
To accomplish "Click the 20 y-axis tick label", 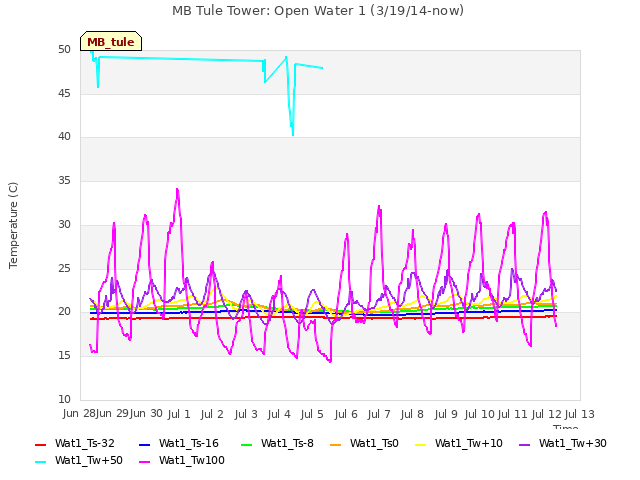I will (x=64, y=311).
